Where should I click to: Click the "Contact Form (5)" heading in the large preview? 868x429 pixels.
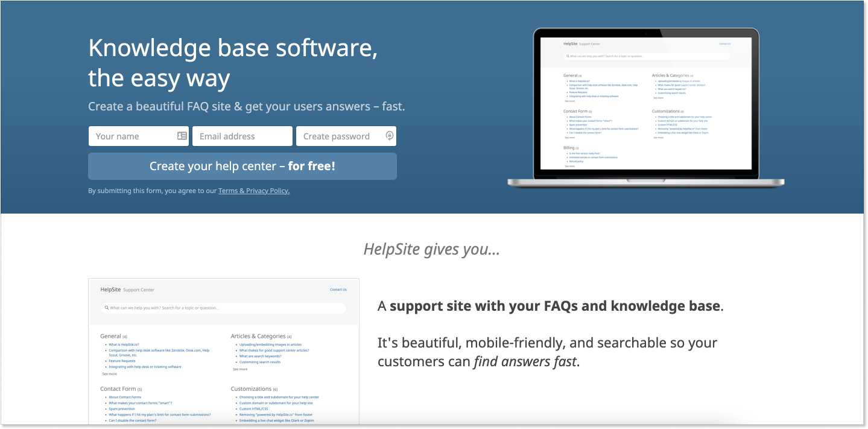(x=121, y=389)
